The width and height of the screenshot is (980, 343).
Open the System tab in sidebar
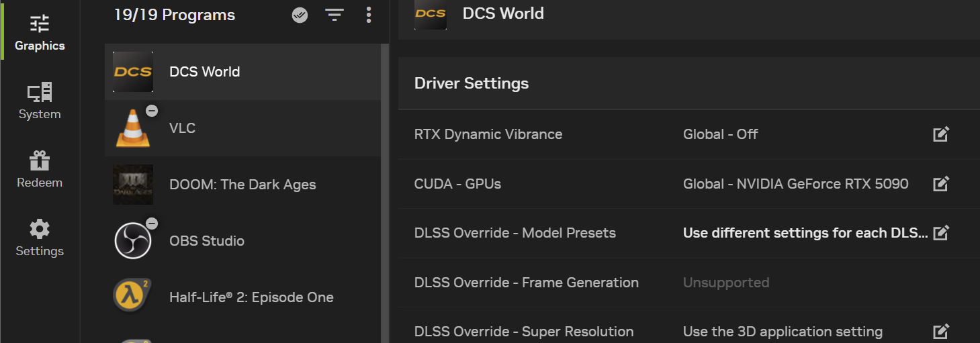tap(40, 101)
